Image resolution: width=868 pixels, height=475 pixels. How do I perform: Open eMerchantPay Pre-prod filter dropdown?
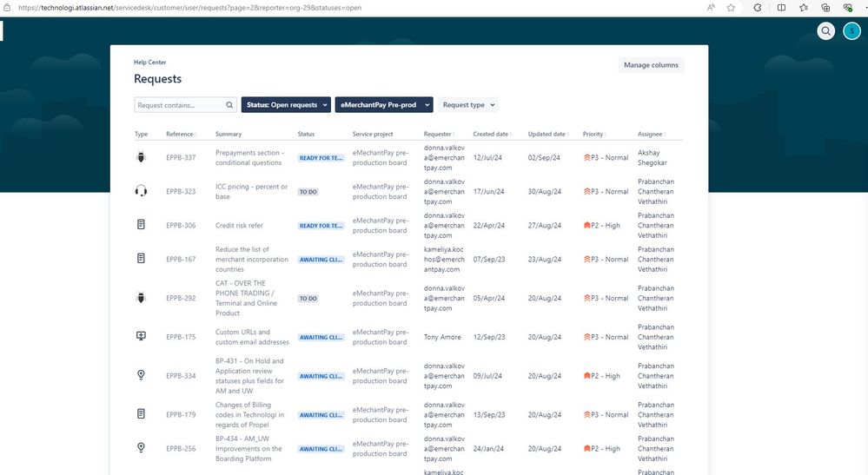coord(384,104)
